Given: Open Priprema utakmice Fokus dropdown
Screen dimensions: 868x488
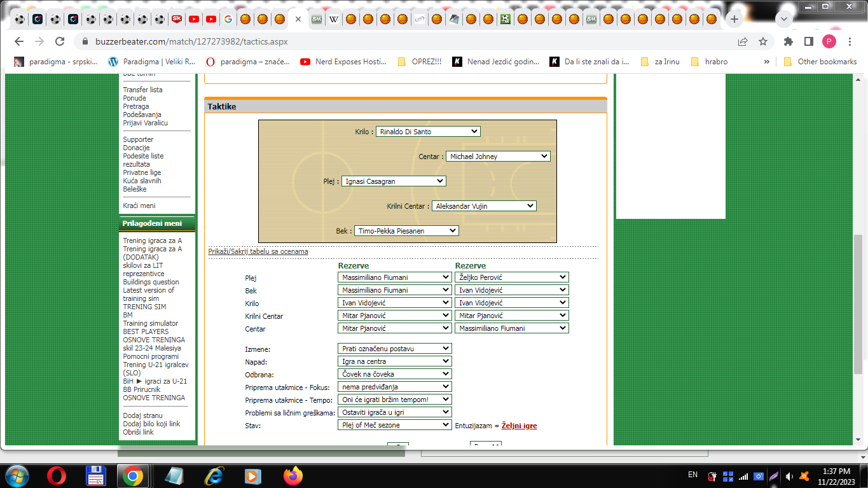Looking at the screenshot, I should tap(395, 387).
